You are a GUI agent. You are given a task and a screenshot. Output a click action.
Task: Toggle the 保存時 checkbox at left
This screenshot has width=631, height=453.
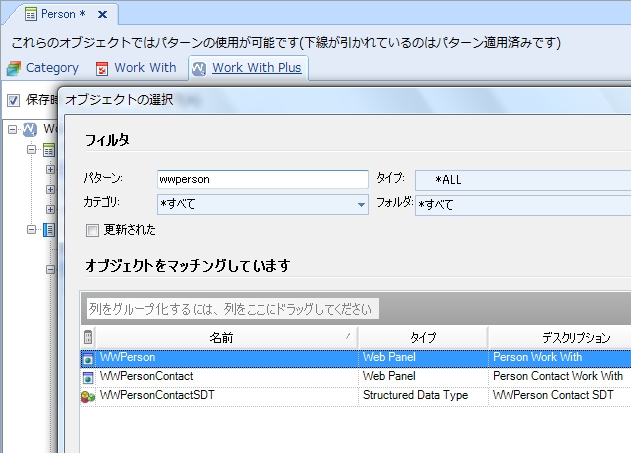(x=14, y=100)
